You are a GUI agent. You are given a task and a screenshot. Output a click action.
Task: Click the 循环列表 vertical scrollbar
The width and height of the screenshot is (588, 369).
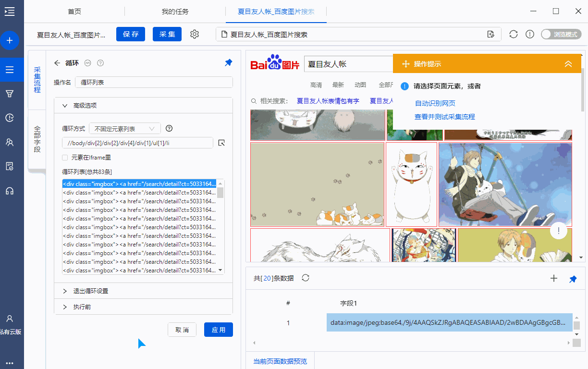click(220, 227)
